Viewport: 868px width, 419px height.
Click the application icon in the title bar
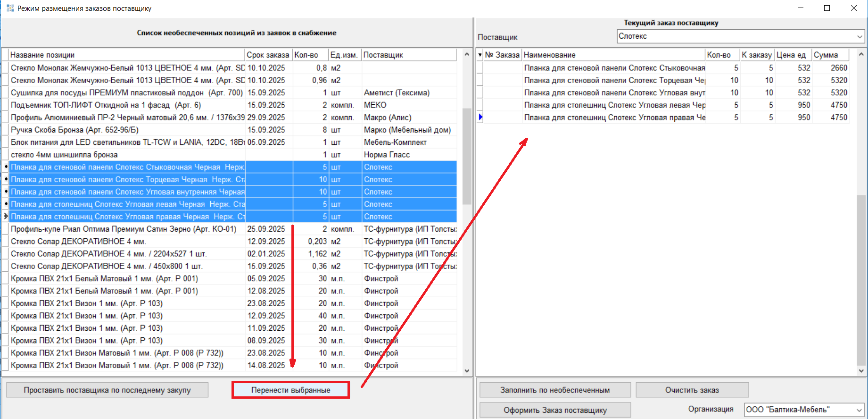coord(10,8)
